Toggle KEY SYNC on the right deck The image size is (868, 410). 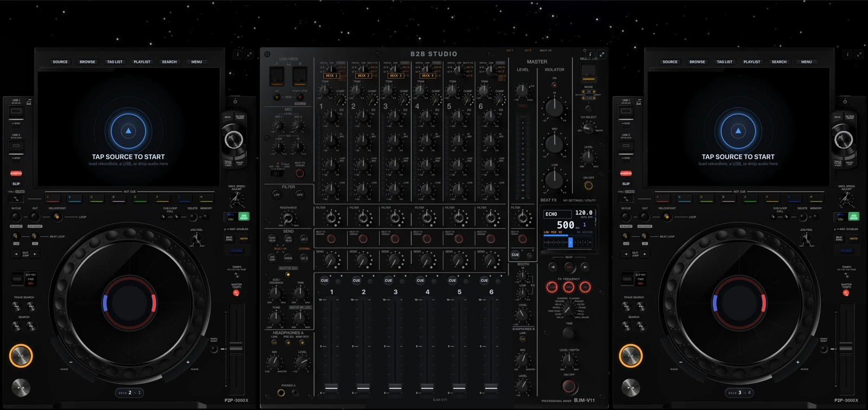tap(847, 251)
